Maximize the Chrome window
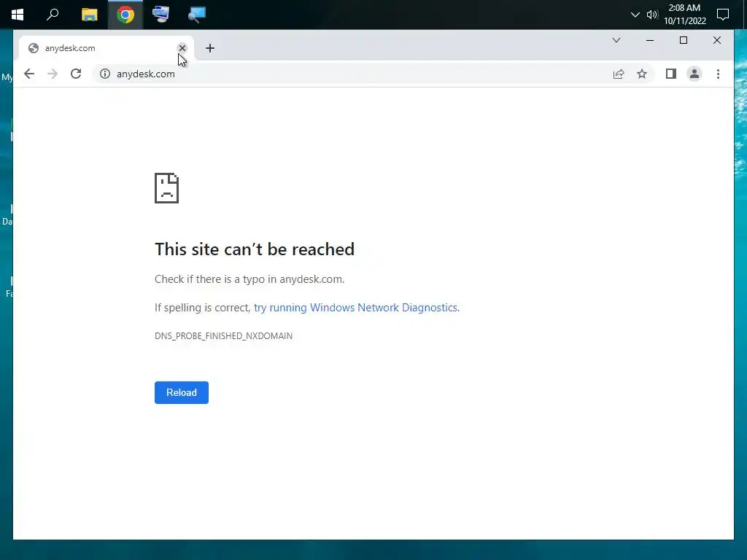Screen dimensions: 747x560 coord(683,40)
